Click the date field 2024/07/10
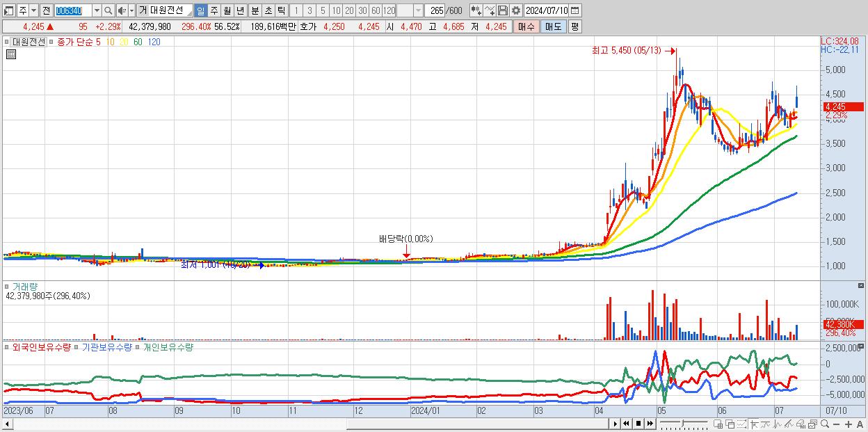Image resolution: width=868 pixels, height=432 pixels. coord(547,10)
